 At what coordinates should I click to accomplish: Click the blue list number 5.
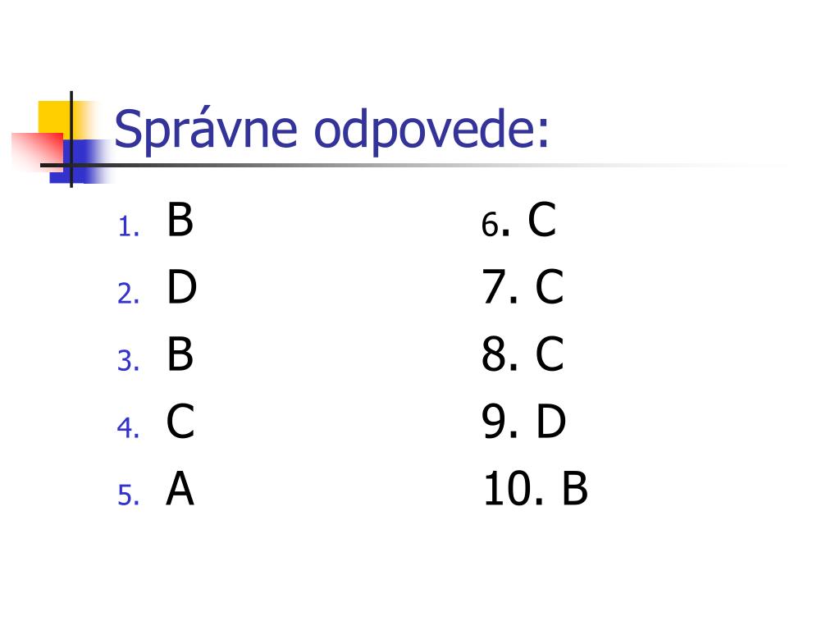[129, 495]
